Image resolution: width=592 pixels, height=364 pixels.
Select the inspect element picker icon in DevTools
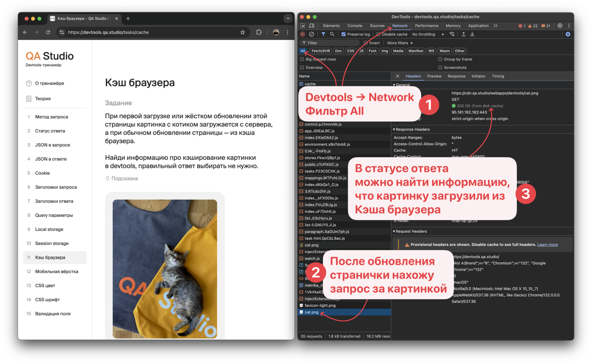(303, 26)
